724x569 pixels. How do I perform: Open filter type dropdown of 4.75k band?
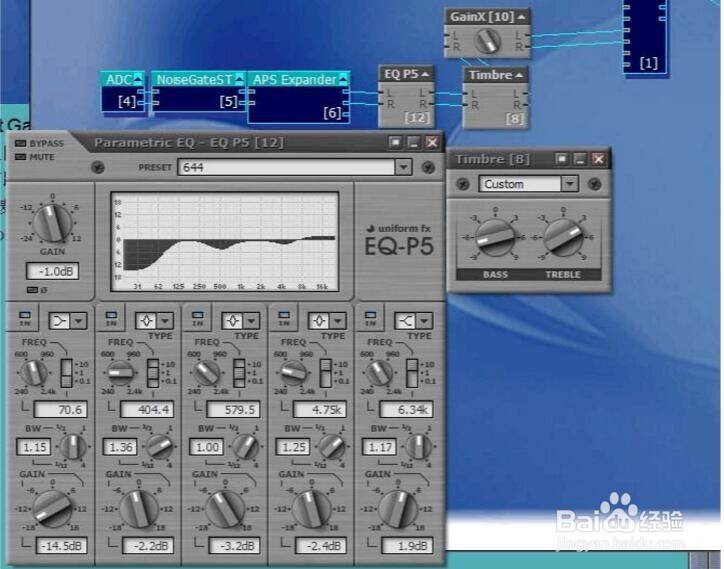(338, 321)
